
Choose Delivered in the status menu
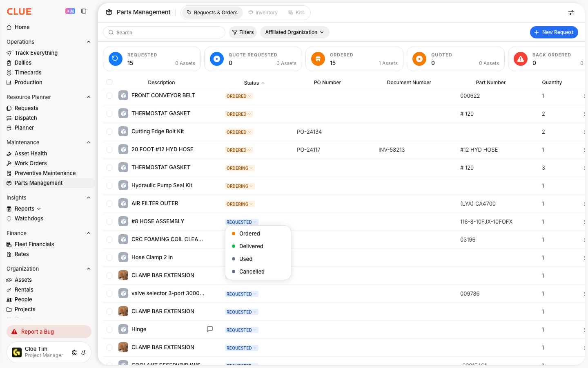pos(258,246)
